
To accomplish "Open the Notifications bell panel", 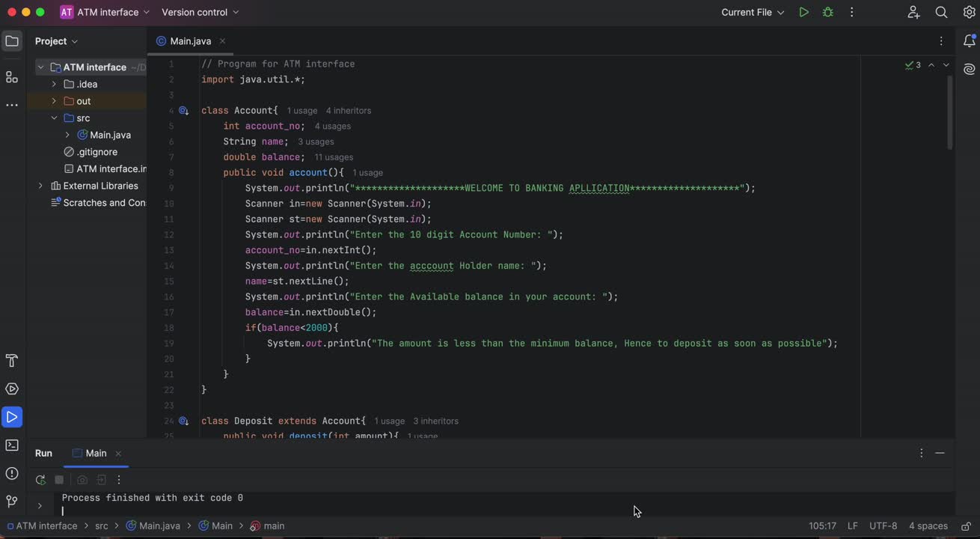I will pos(969,41).
